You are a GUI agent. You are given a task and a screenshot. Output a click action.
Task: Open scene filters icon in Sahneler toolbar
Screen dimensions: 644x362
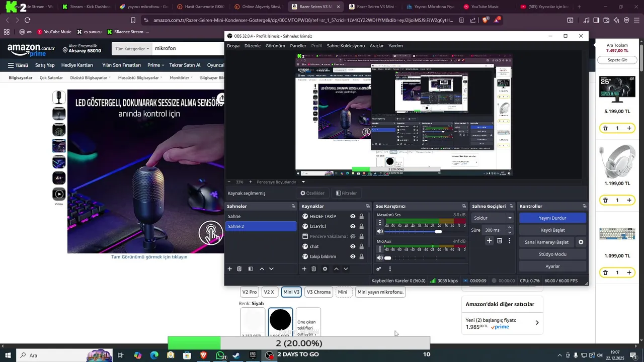click(251, 269)
